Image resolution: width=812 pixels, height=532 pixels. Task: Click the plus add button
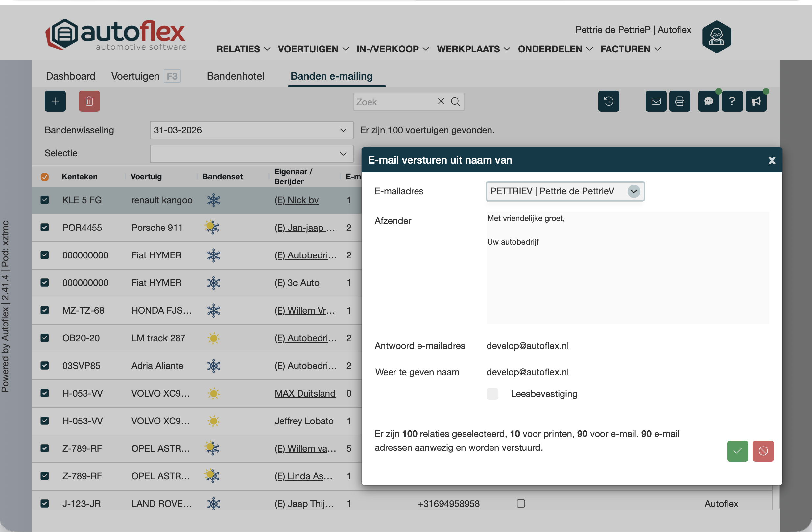(x=55, y=101)
